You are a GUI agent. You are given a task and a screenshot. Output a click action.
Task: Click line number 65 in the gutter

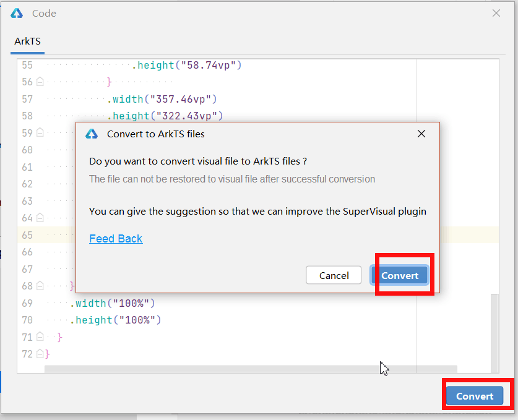[x=27, y=235]
